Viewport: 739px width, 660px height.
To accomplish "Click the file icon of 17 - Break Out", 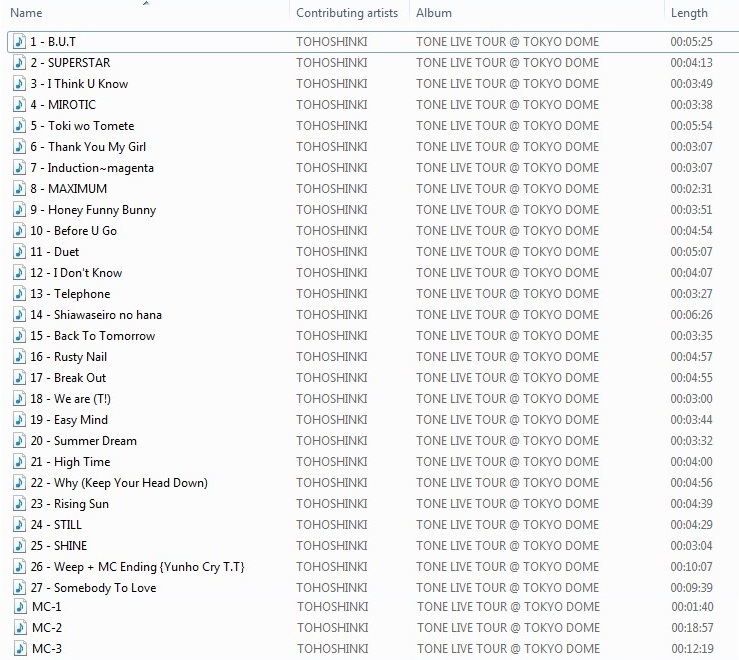I will point(19,378).
